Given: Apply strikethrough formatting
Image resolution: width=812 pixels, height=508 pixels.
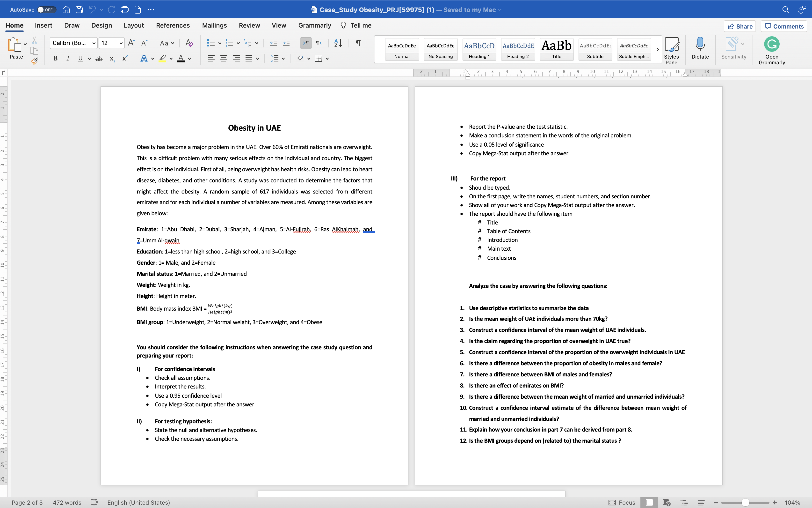Looking at the screenshot, I should [99, 59].
